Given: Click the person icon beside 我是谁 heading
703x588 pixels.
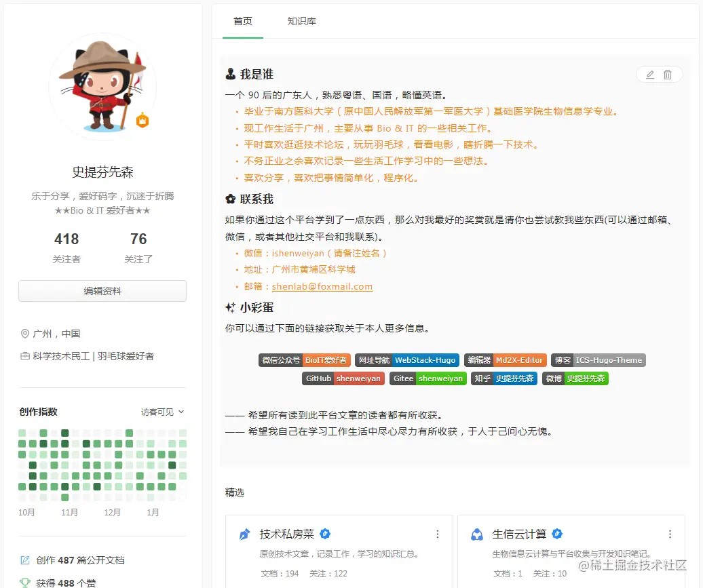Looking at the screenshot, I should point(231,74).
